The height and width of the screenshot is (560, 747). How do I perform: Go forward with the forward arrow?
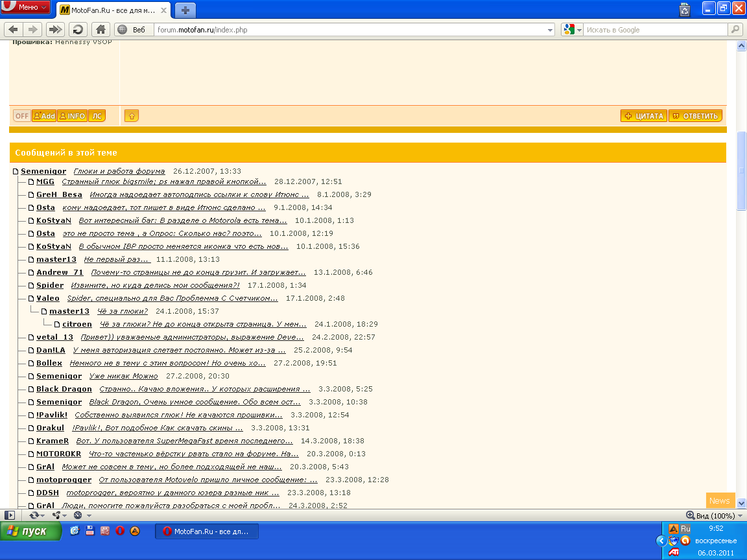click(x=32, y=30)
